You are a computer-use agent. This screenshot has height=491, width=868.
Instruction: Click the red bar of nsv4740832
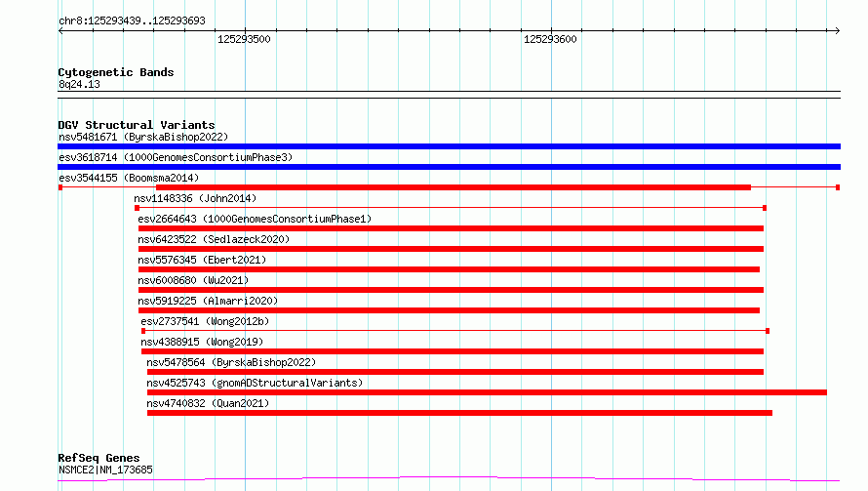[x=459, y=413]
